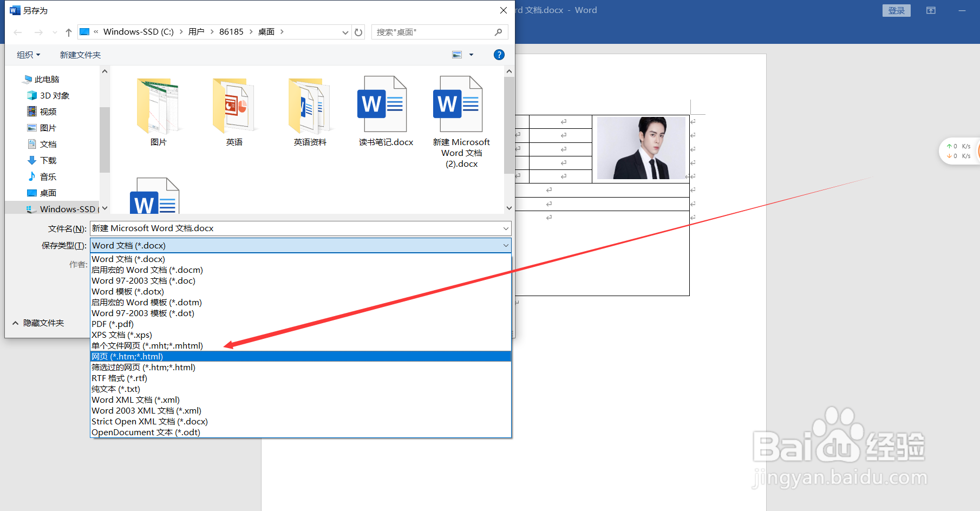
Task: Expand the address bar history dropdown
Action: [345, 32]
